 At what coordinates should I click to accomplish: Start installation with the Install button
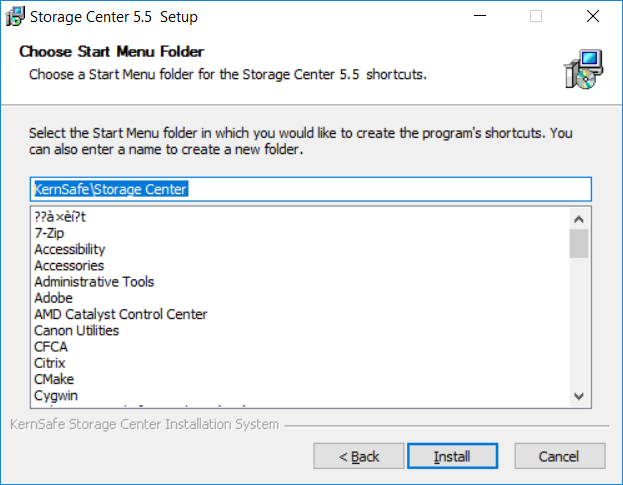452,456
